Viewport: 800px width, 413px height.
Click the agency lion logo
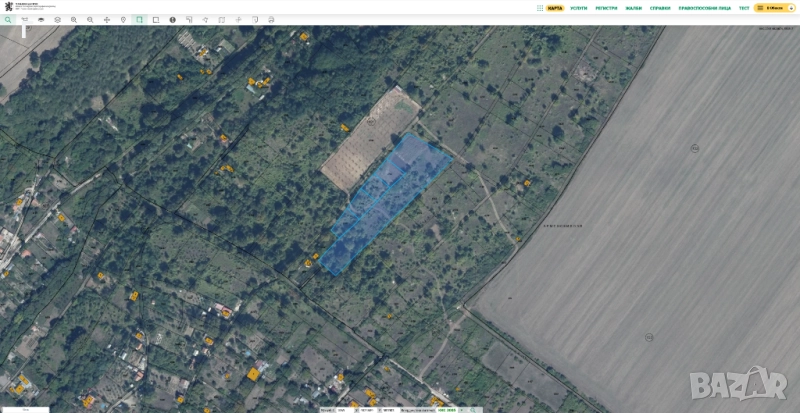(x=8, y=7)
